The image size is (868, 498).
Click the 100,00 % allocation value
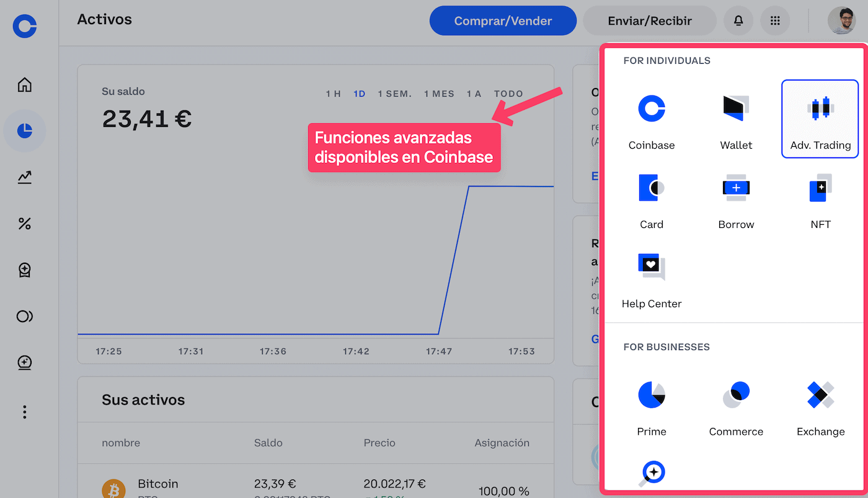click(x=504, y=491)
